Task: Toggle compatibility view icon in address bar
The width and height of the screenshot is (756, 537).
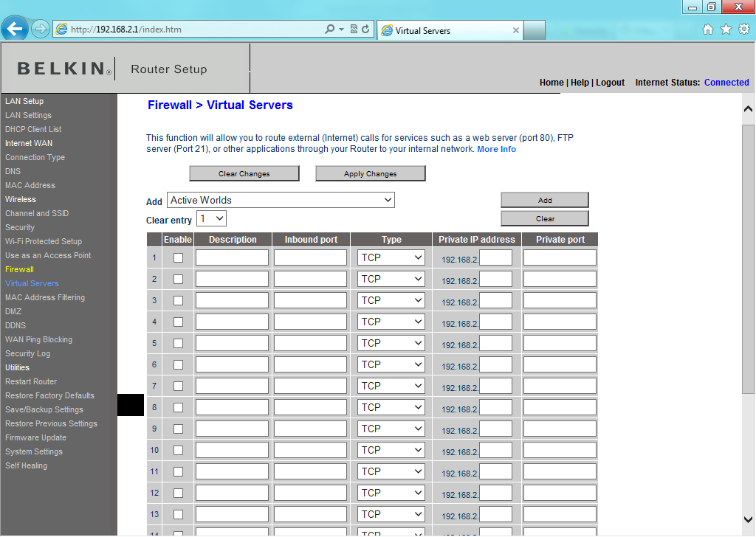Action: tap(354, 30)
